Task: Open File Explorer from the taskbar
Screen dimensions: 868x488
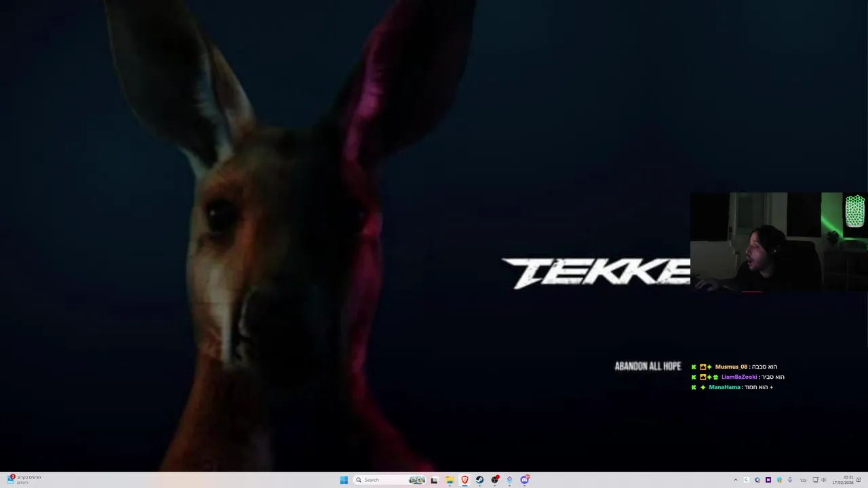Action: [450, 480]
